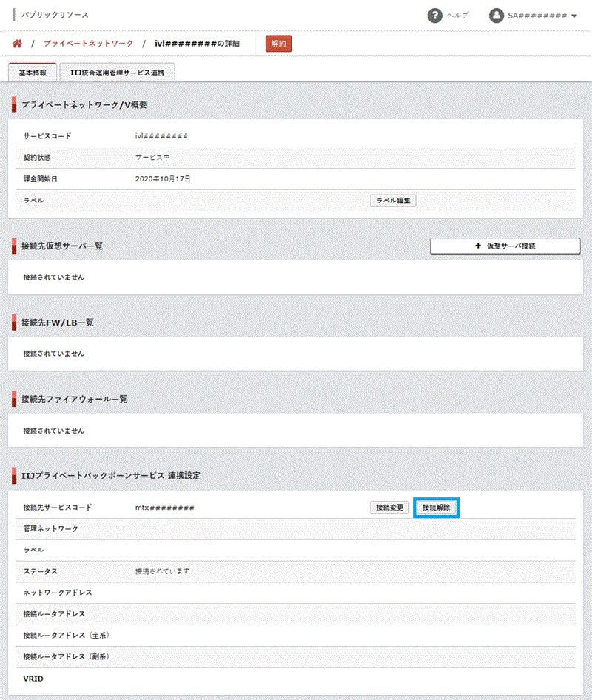The width and height of the screenshot is (592, 700).
Task: Click the 接続変更 button
Action: pyautogui.click(x=389, y=508)
